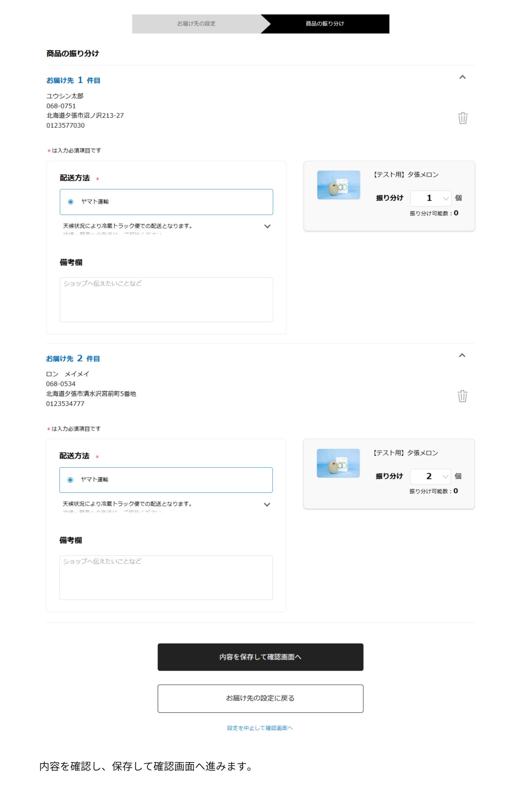Image resolution: width=532 pixels, height=789 pixels.
Task: Click 備考欄 text area for second destination
Action: 166,578
